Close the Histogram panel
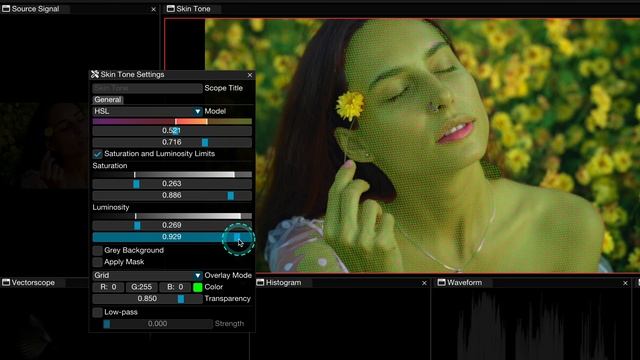 coord(424,283)
